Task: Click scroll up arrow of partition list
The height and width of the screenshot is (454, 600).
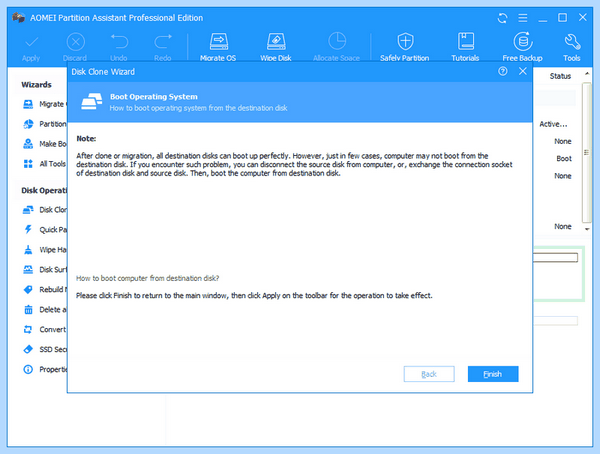Action: 587,73
